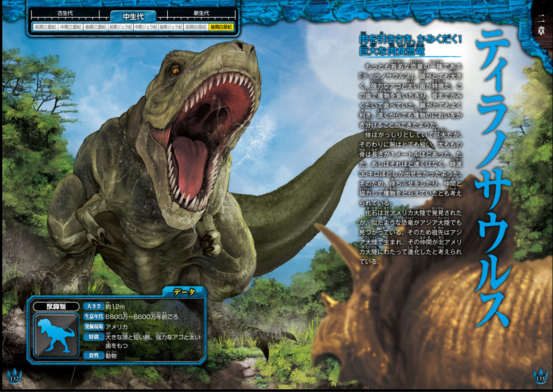Click the データ panel header

click(x=184, y=292)
